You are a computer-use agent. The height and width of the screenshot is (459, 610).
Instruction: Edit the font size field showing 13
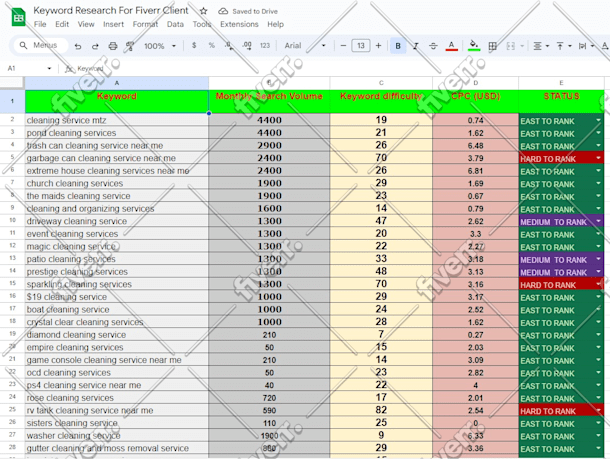point(361,46)
